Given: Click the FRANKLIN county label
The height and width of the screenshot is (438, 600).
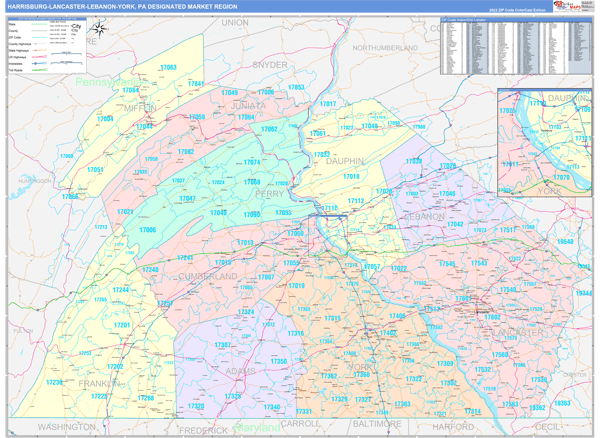Looking at the screenshot, I should (x=99, y=383).
